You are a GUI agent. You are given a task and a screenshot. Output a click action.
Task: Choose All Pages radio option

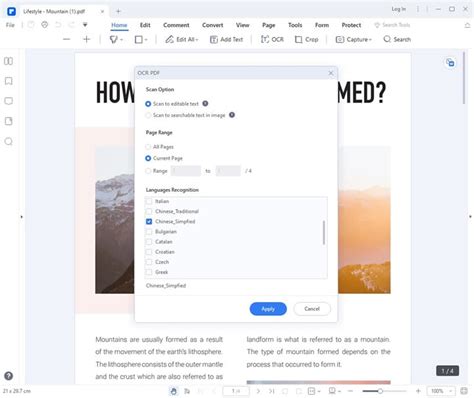click(159, 147)
